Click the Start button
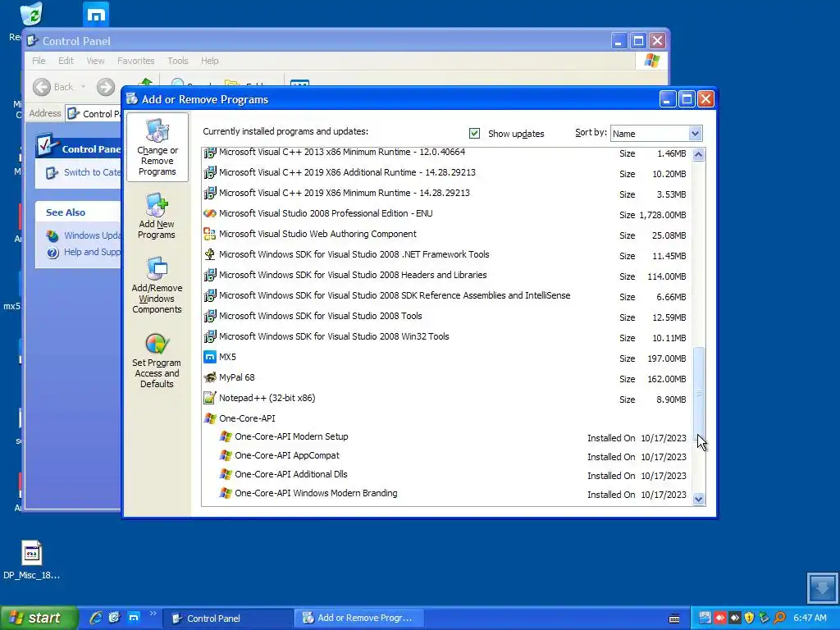The width and height of the screenshot is (840, 630). click(39, 618)
